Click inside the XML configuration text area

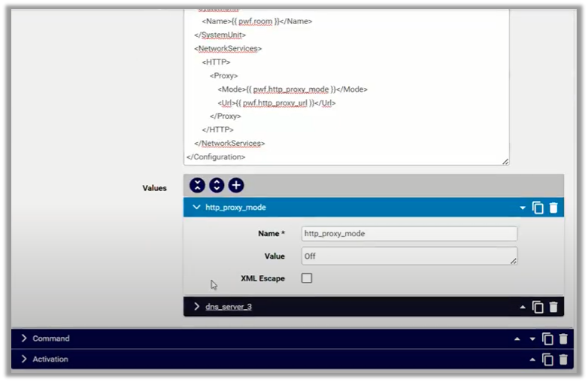point(346,86)
